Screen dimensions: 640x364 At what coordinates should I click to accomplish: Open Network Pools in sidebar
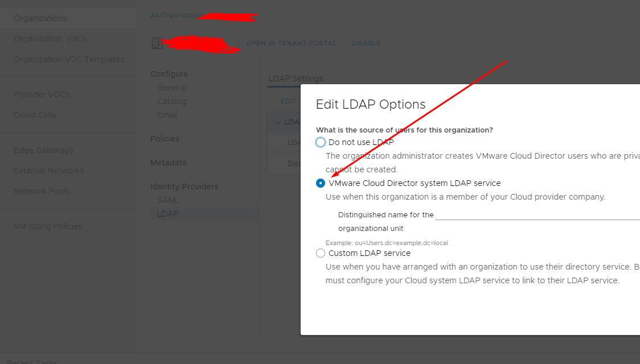[42, 191]
